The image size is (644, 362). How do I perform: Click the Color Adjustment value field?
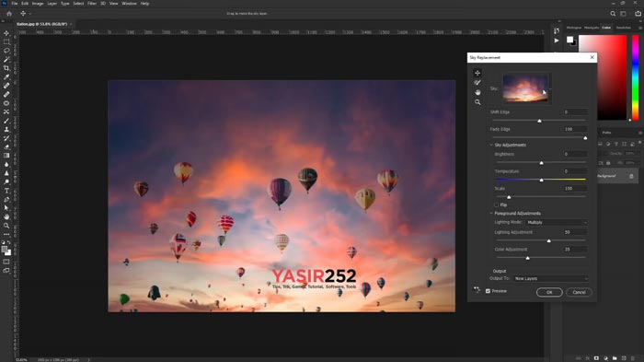575,250
